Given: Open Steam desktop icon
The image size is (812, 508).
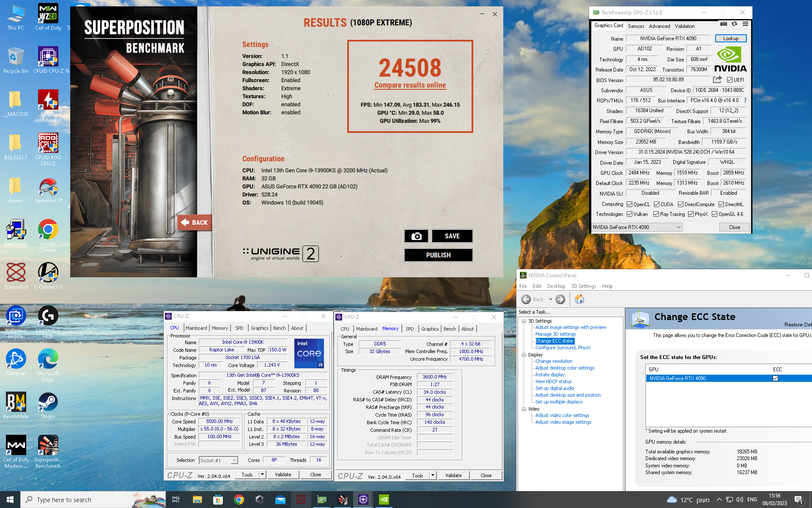Looking at the screenshot, I should 48,406.
